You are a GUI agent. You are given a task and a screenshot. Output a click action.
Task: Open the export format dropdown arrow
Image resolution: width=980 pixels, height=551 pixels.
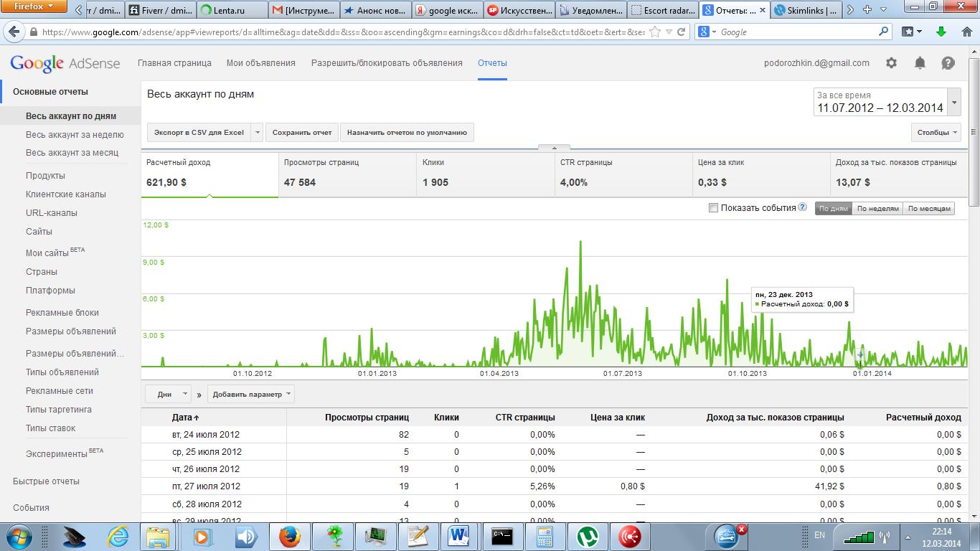[258, 132]
